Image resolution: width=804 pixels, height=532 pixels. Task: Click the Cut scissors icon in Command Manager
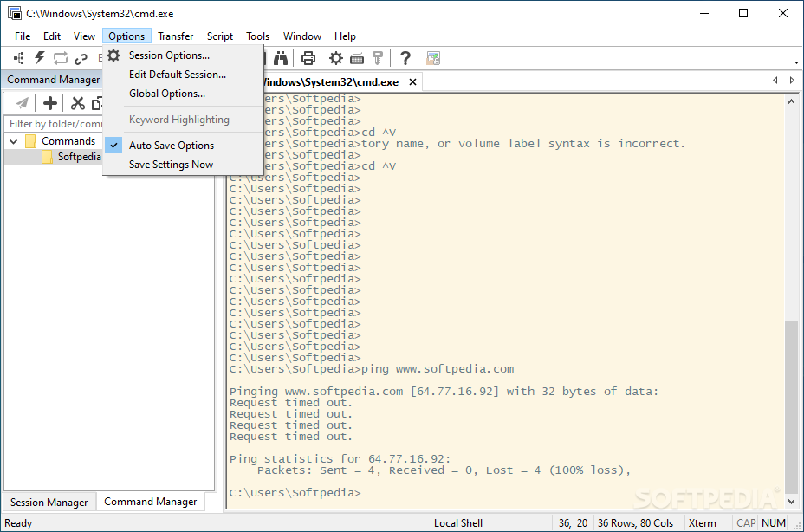(x=77, y=103)
